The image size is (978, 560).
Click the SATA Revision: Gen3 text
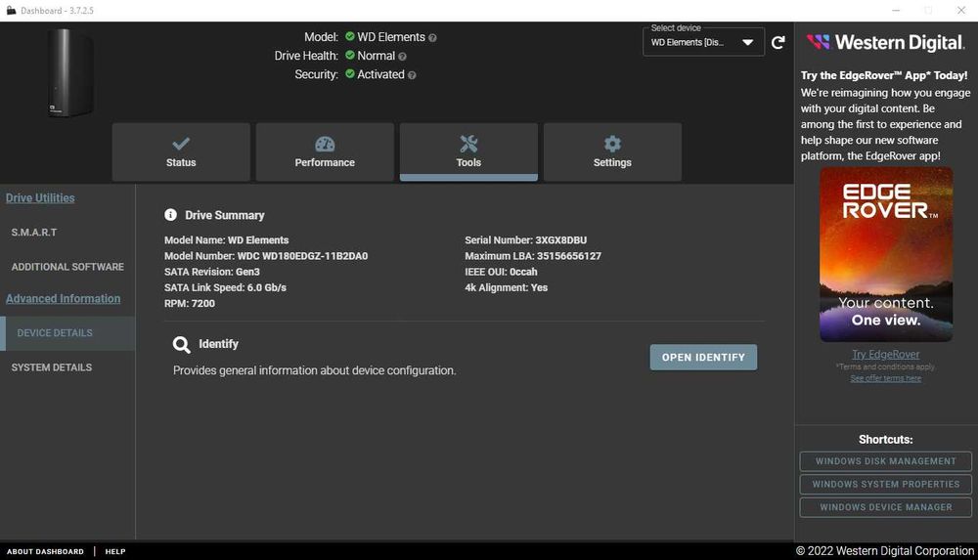(212, 272)
